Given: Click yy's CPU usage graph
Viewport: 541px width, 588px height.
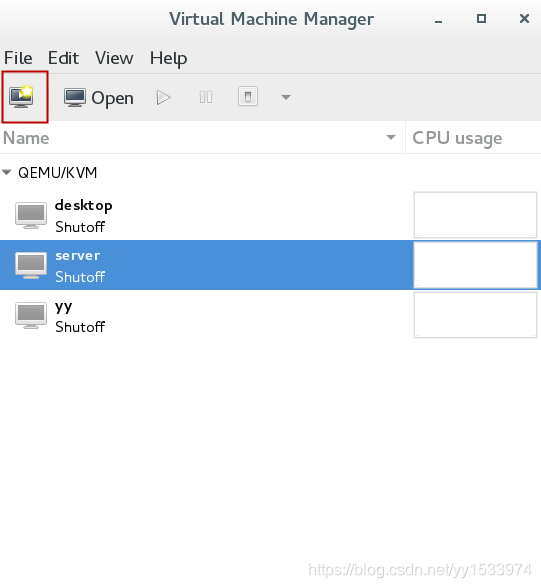Looking at the screenshot, I should coord(475,315).
